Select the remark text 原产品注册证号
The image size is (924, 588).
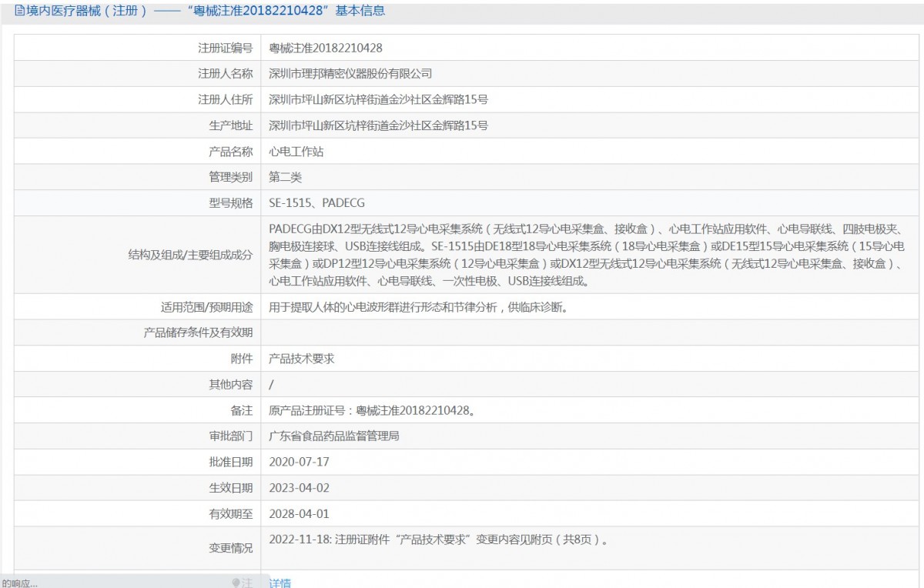(x=372, y=410)
